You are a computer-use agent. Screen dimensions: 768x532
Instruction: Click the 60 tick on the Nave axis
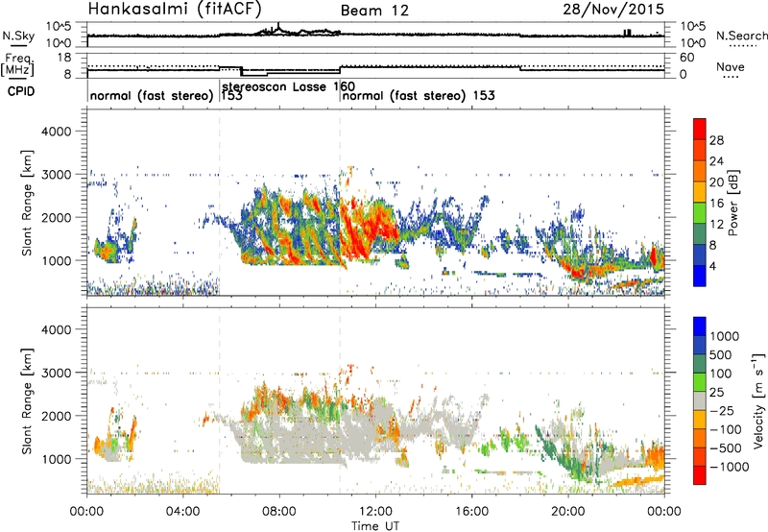[x=687, y=58]
